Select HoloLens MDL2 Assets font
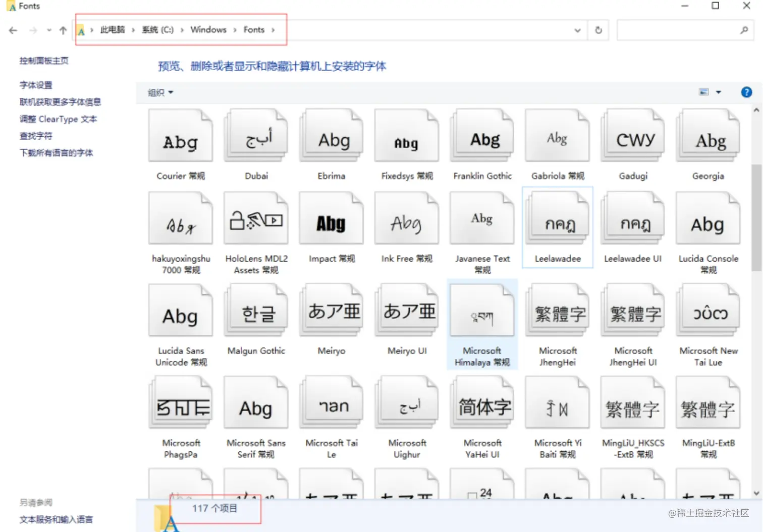763x532 pixels. click(x=256, y=218)
